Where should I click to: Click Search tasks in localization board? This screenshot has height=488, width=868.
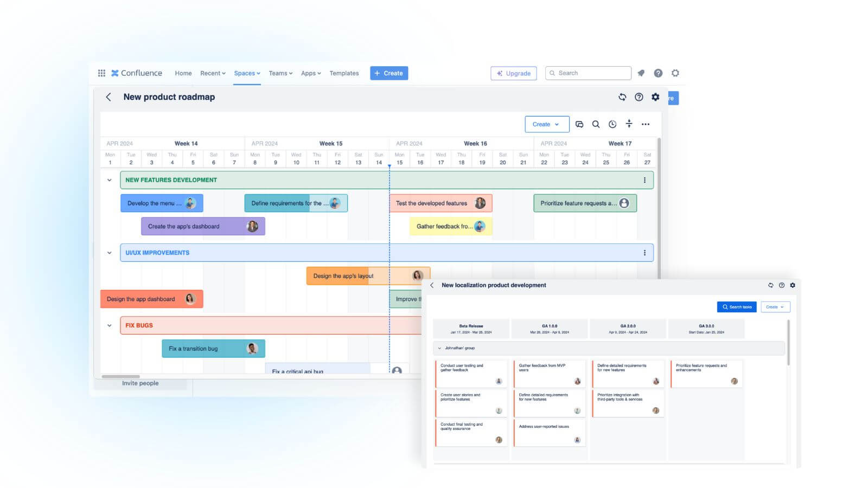[736, 306]
